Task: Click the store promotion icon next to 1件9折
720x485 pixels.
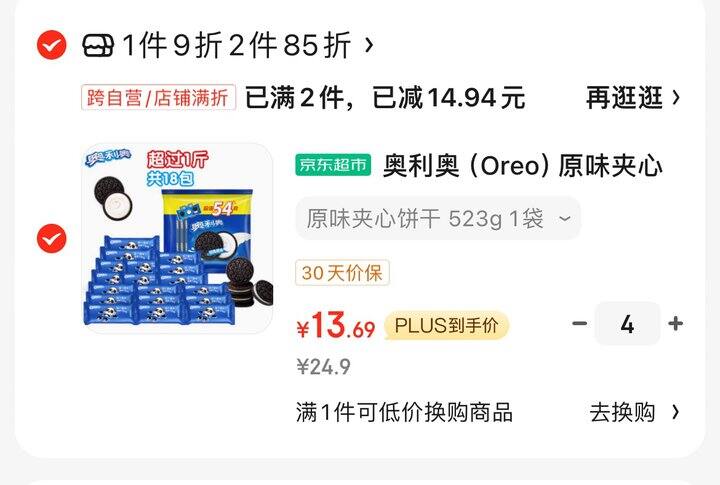Action: pyautogui.click(x=97, y=45)
